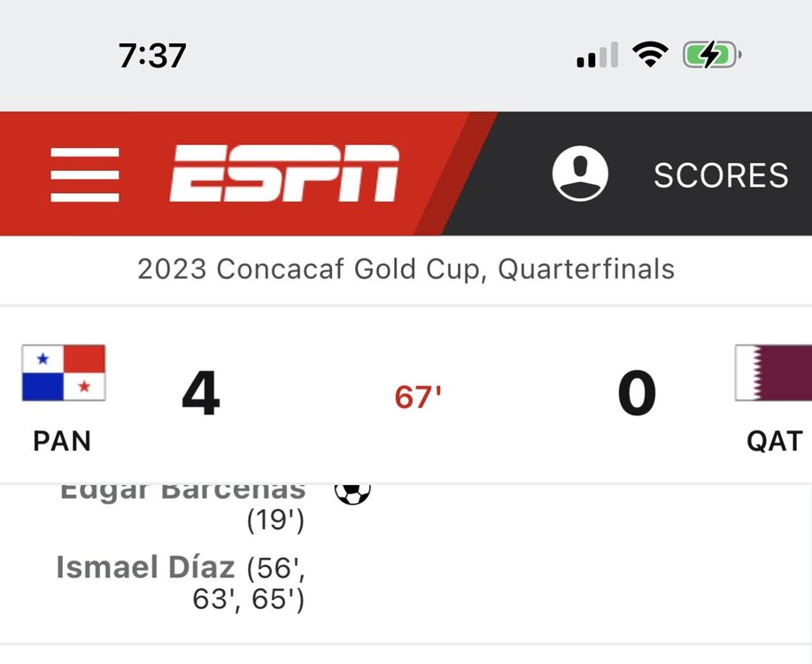This screenshot has width=812, height=664.
Task: Tap the 67' match clock
Action: (x=418, y=398)
